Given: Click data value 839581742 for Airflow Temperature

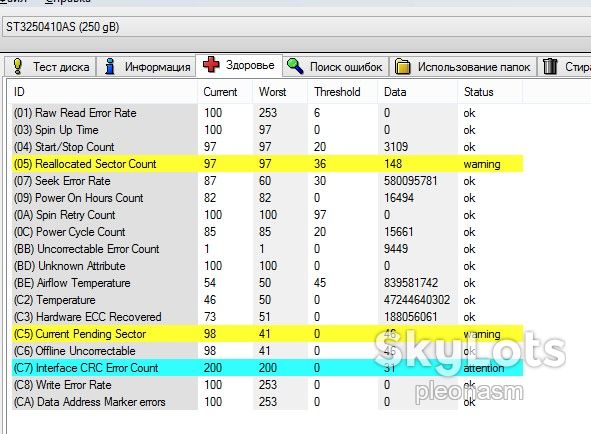Looking at the screenshot, I should click(x=411, y=283).
